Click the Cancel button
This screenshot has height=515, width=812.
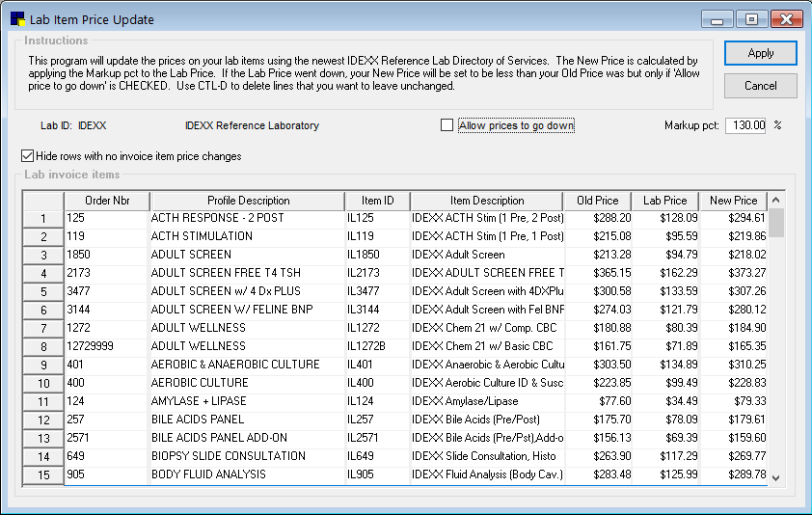760,86
